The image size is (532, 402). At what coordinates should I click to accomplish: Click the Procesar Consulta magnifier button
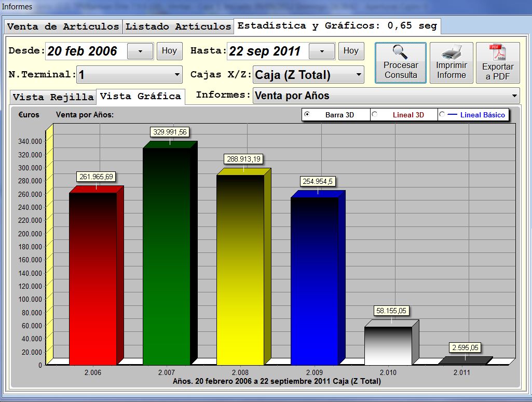[400, 63]
